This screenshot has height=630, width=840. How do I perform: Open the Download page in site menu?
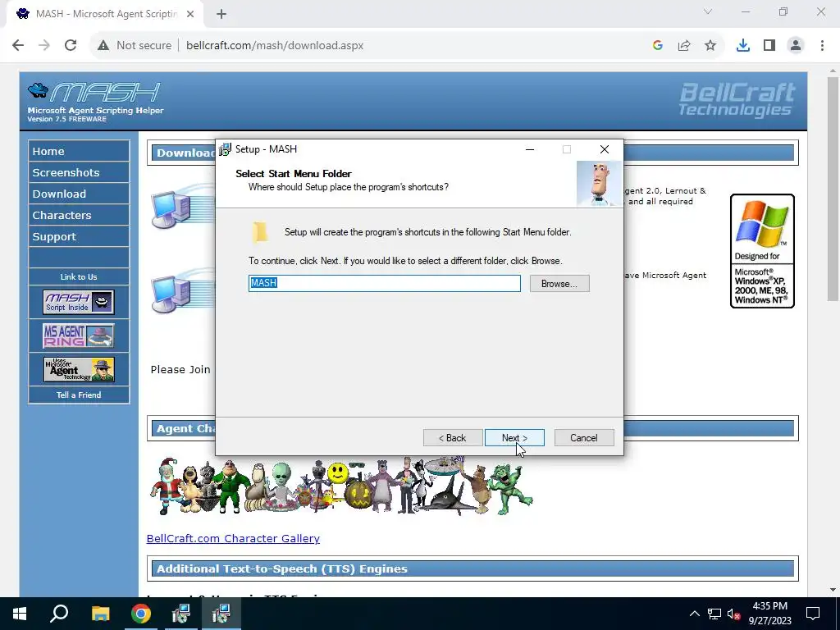(x=79, y=194)
